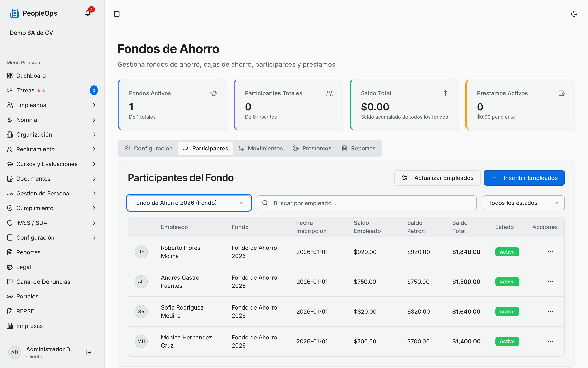Open Reportes in the sidebar
588x368 pixels.
(x=52, y=252)
